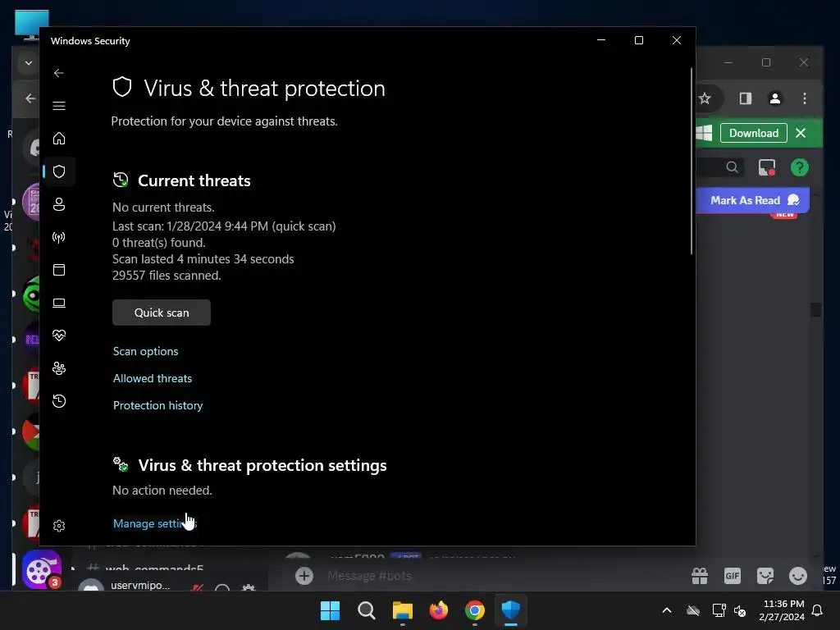Click Manage settings link
This screenshot has width=840, height=630.
coord(155,523)
